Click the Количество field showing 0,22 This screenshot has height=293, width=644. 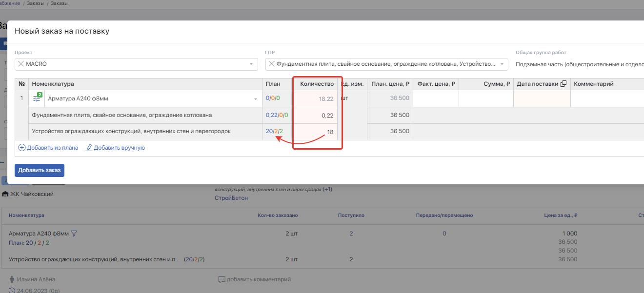point(316,116)
